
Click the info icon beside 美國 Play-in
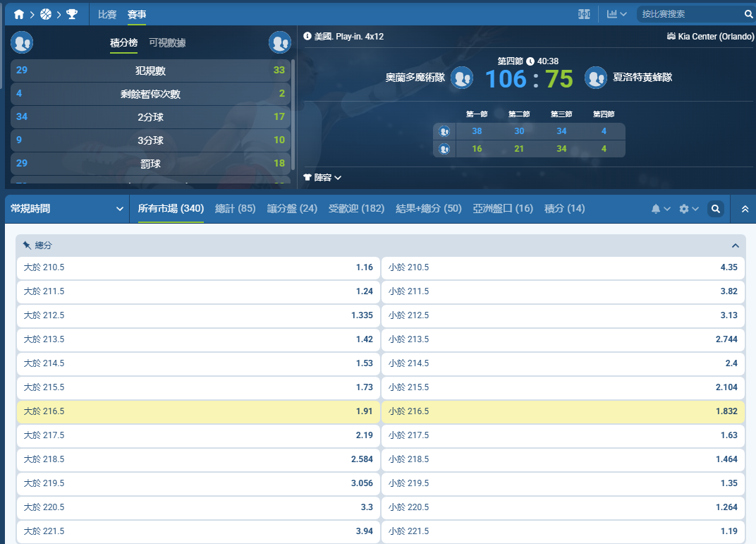307,36
